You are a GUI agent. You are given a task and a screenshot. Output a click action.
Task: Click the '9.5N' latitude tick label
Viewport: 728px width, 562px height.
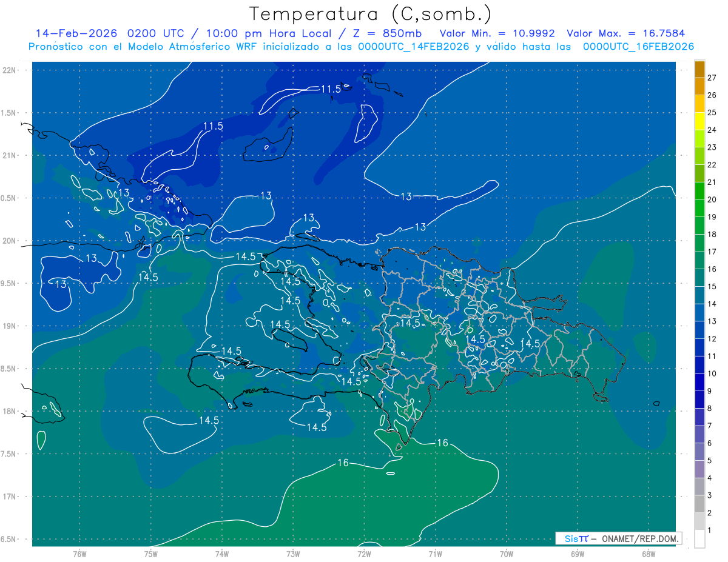click(x=8, y=283)
